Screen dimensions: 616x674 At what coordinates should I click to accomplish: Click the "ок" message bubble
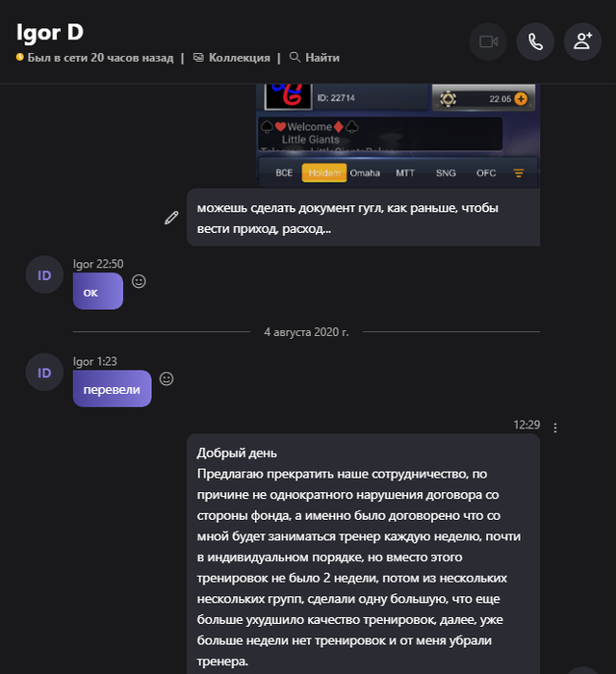(98, 291)
